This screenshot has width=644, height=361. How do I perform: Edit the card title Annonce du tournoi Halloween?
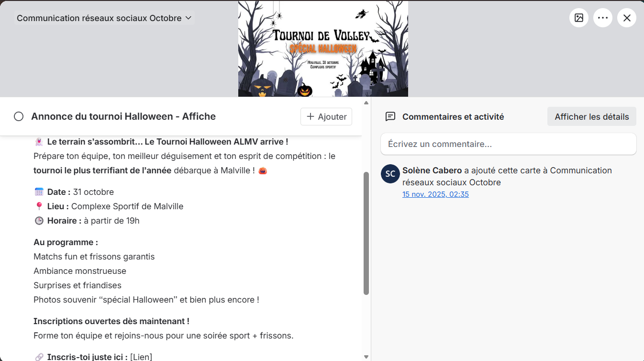[123, 116]
